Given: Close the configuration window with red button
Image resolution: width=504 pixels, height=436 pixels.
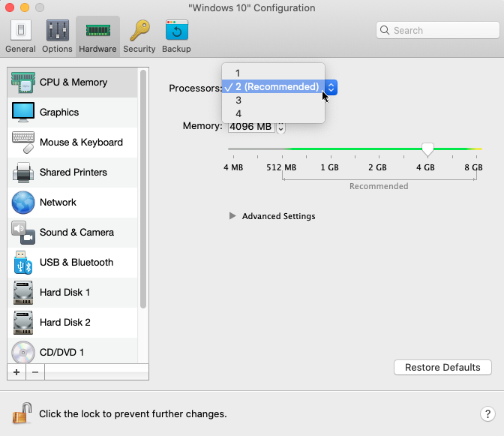Looking at the screenshot, I should pyautogui.click(x=10, y=8).
